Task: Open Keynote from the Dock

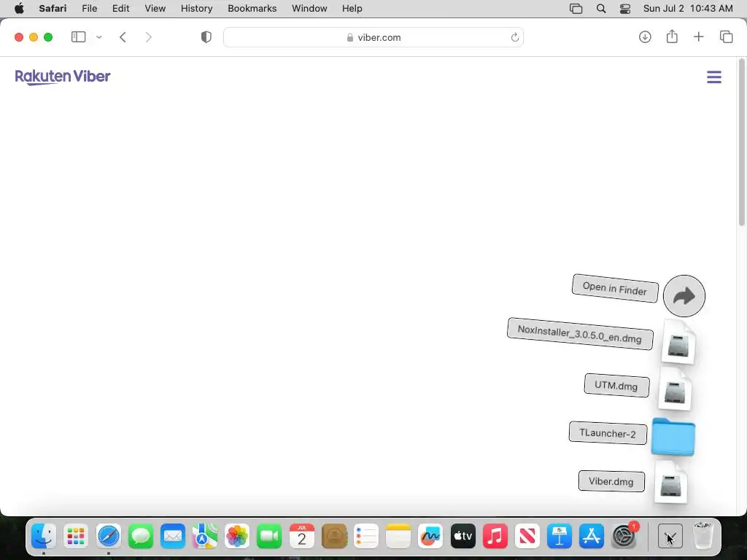Action: [560, 536]
